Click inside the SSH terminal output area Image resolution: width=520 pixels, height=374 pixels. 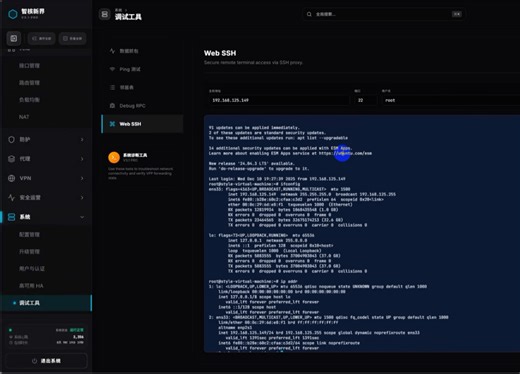[x=362, y=233]
